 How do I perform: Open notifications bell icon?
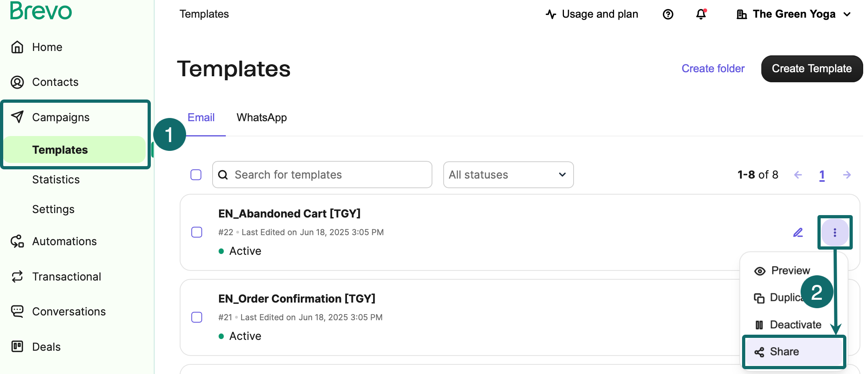701,14
